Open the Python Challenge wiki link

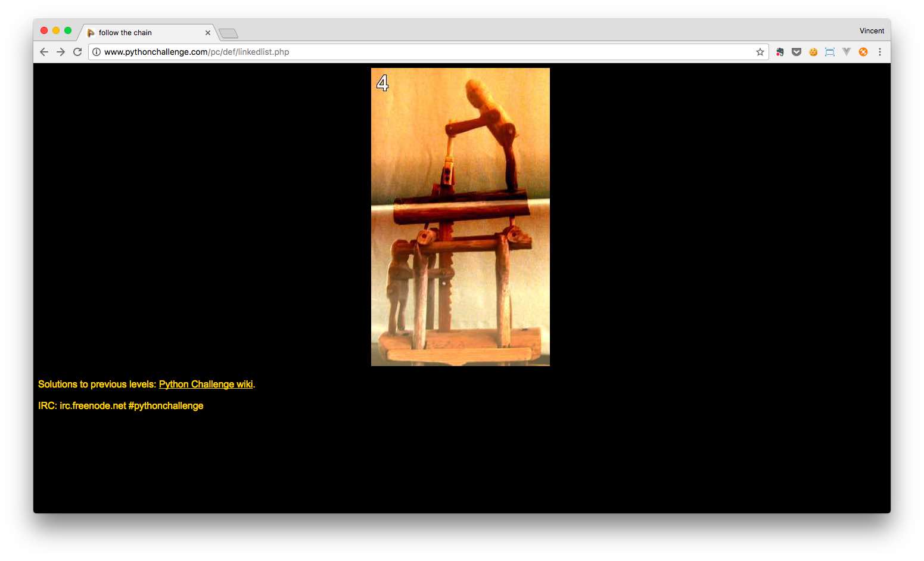click(x=206, y=384)
